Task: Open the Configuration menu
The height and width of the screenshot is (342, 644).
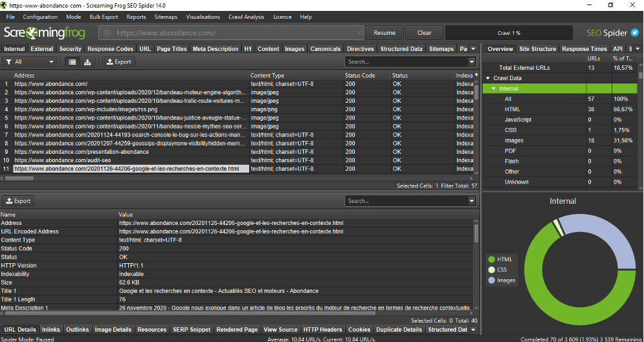Action: (x=40, y=17)
